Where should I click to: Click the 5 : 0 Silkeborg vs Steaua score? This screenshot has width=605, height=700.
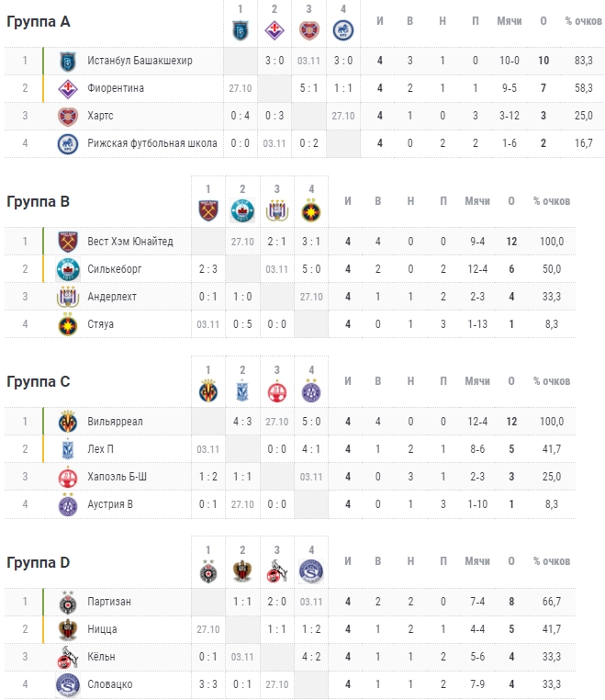(311, 269)
